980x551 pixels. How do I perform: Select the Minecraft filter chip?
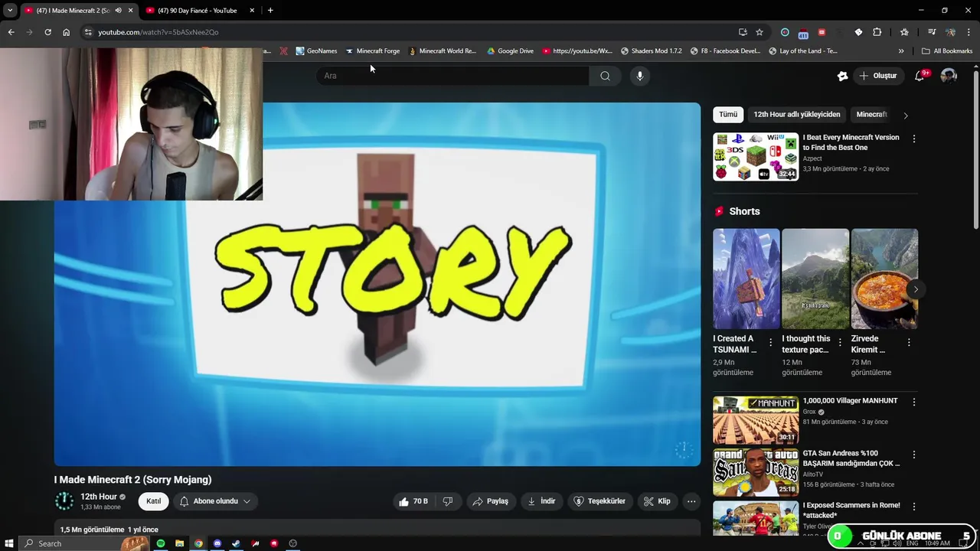click(871, 115)
